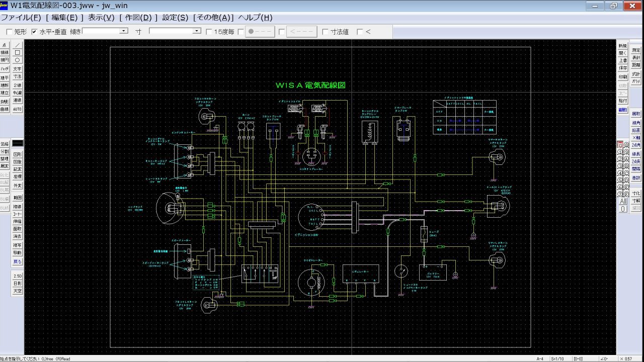The width and height of the screenshot is (644, 362).
Task: Select the 接線 (tangent line) tool
Action: [5, 52]
